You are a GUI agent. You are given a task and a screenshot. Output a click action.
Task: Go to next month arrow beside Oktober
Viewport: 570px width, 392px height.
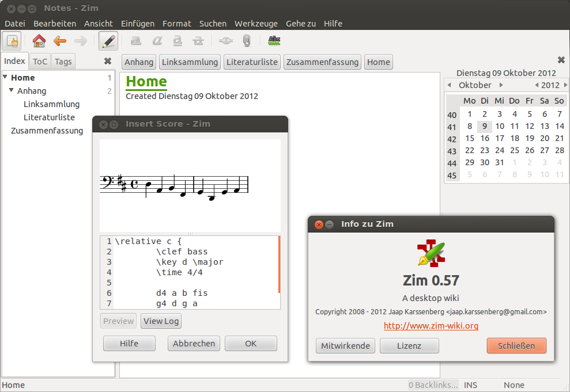pyautogui.click(x=501, y=85)
